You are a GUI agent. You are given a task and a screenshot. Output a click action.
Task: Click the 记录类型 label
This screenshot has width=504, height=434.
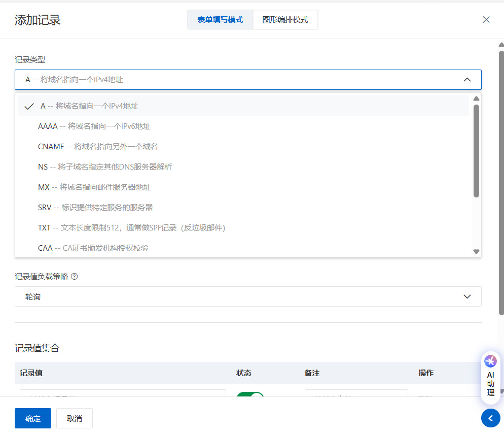pyautogui.click(x=30, y=59)
